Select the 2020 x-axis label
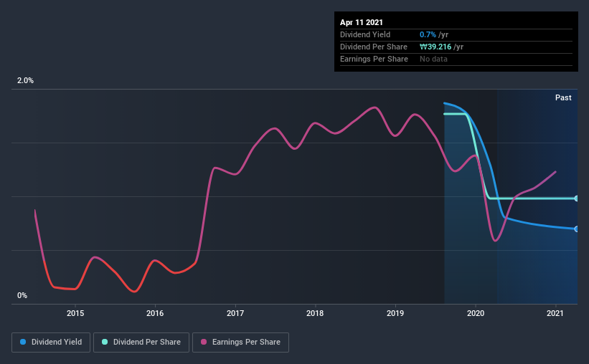The height and width of the screenshot is (364, 589). 475,313
